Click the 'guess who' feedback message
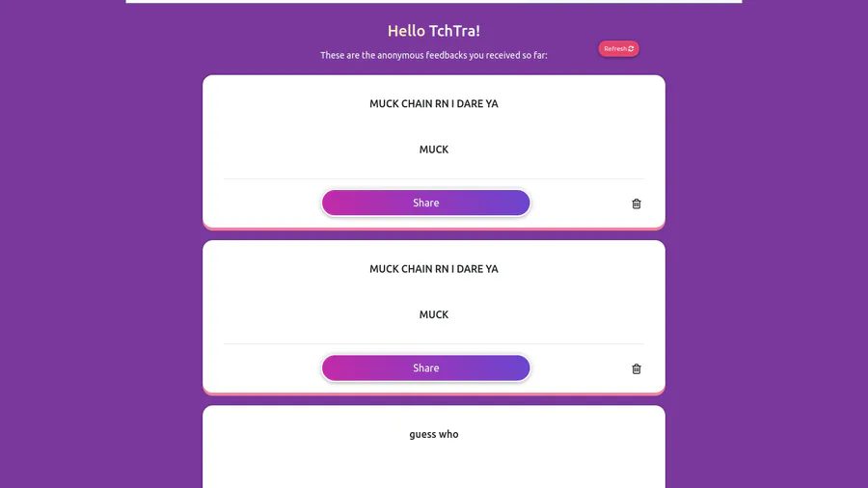 433,434
